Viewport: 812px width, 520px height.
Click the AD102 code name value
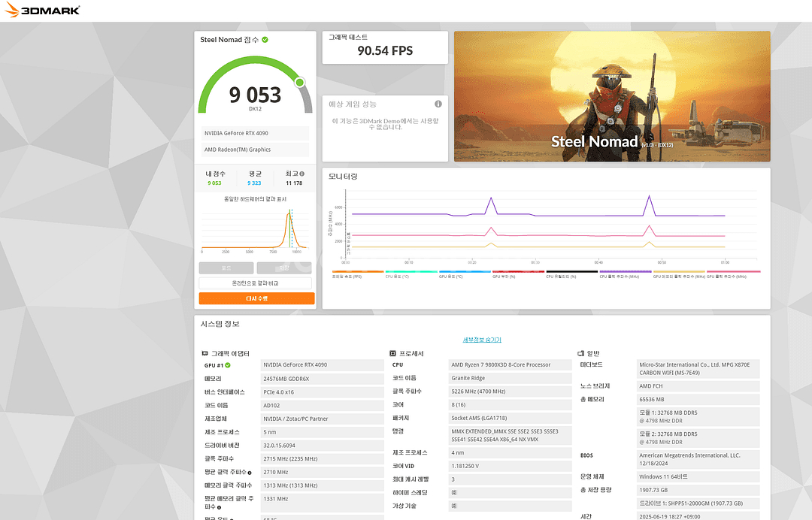(322, 406)
